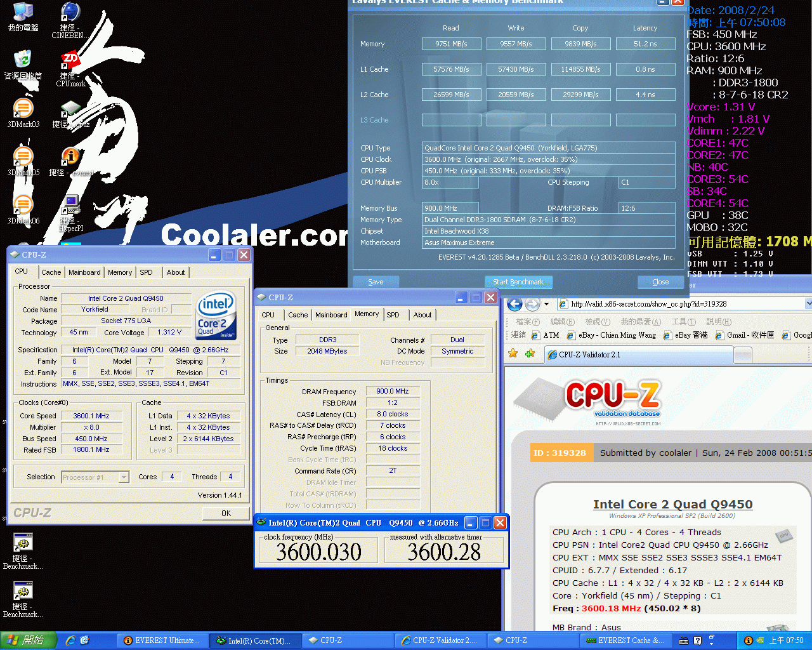Click the Intel Core 2 Quad logo
The image size is (812, 650).
click(x=216, y=315)
